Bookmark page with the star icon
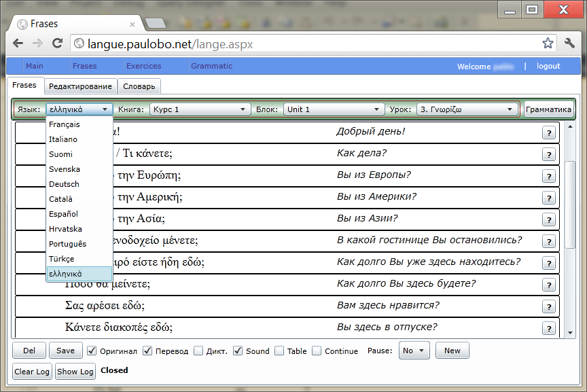587x392 pixels. click(548, 43)
